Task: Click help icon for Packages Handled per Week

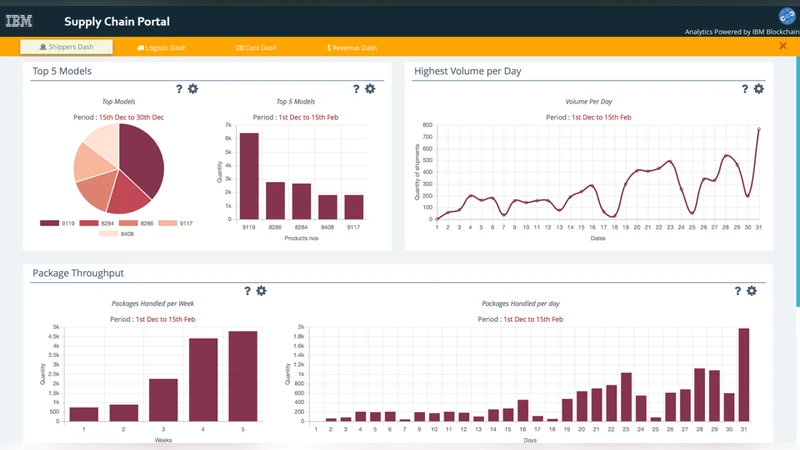Action: [247, 291]
